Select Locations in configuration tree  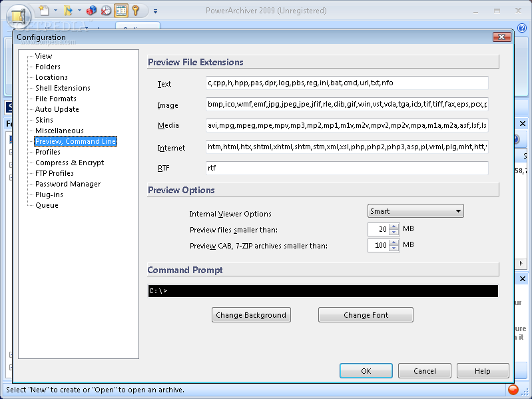coord(51,77)
